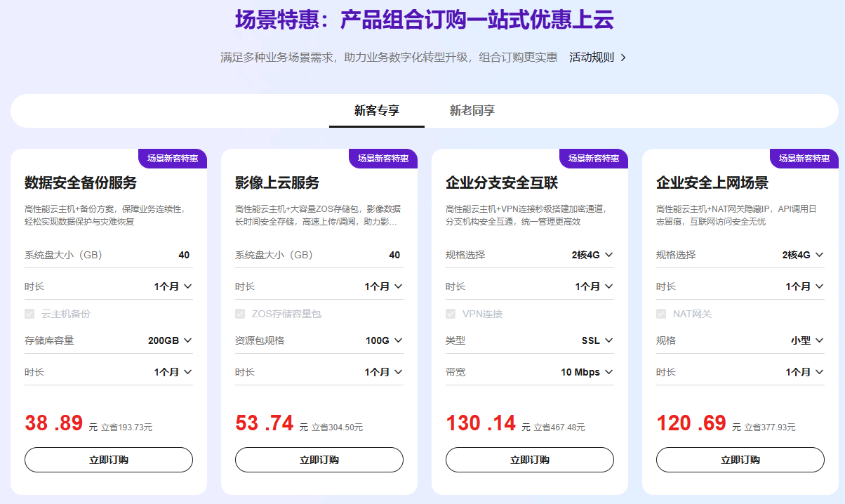Click 立即订购 for 企业安全上网场景
The height and width of the screenshot is (504, 845).
(740, 460)
